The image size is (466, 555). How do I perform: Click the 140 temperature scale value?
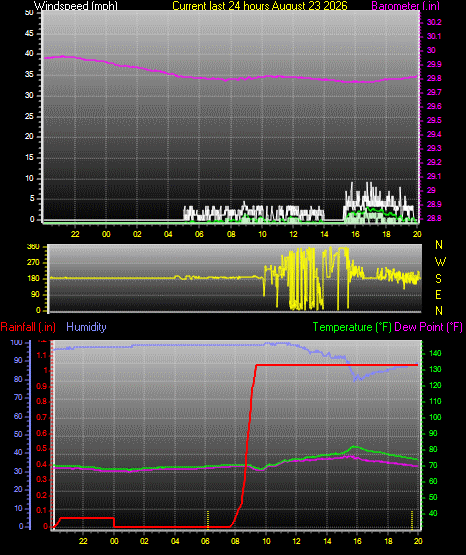435,353
